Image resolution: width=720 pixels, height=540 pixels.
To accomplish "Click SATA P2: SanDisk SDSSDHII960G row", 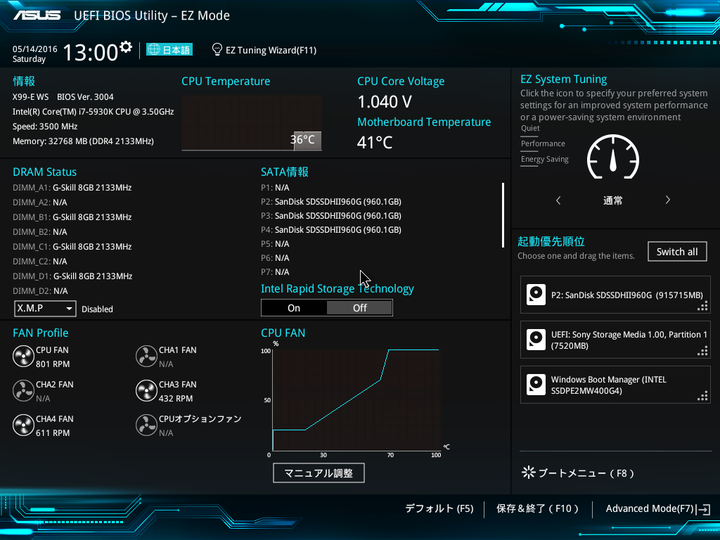I will pyautogui.click(x=331, y=202).
